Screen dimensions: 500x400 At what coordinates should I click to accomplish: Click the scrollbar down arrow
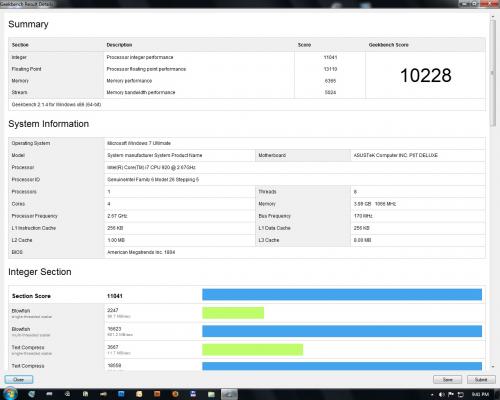pyautogui.click(x=493, y=367)
